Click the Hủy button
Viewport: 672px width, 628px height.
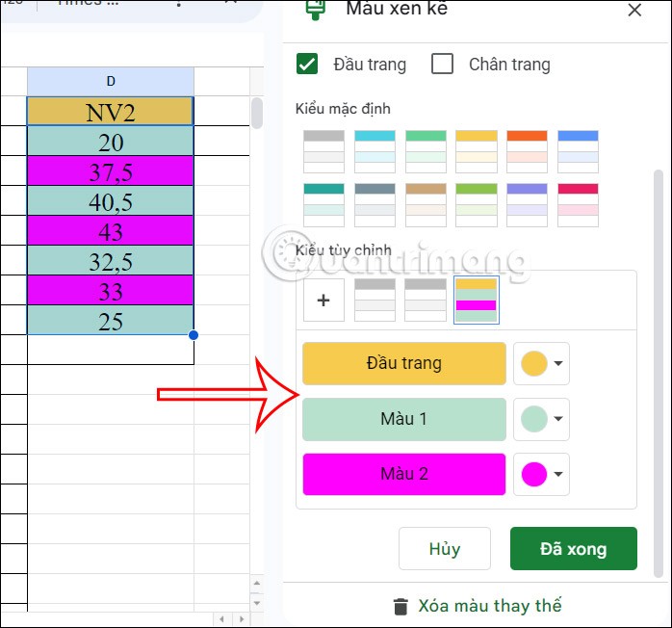444,549
